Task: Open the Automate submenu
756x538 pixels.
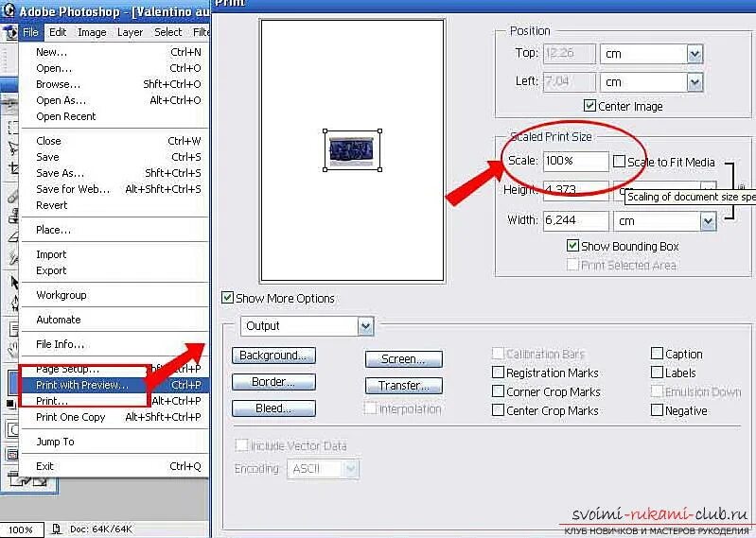Action: (x=115, y=320)
